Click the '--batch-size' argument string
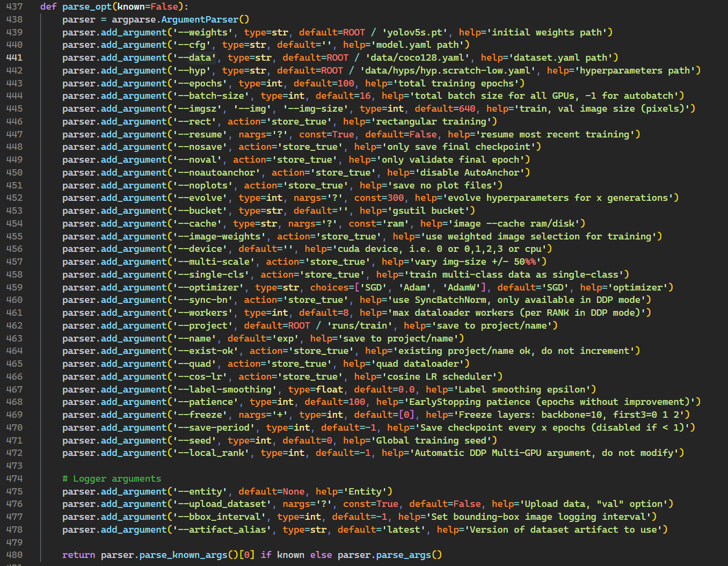Image resolution: width=728 pixels, height=566 pixels. coord(211,96)
